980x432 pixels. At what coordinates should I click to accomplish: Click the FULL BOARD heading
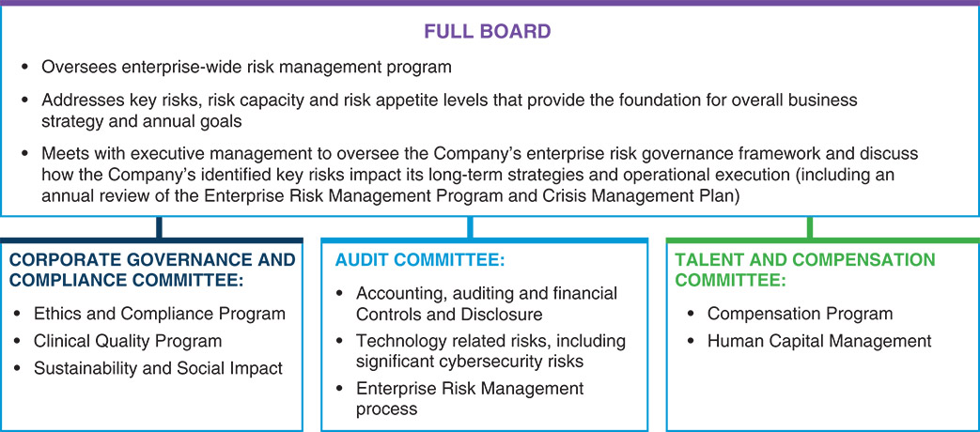pyautogui.click(x=487, y=32)
